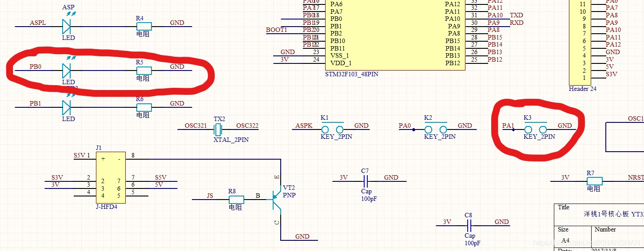
Task: Select the K2 KEY_2PIN switch
Action: pyautogui.click(x=436, y=129)
